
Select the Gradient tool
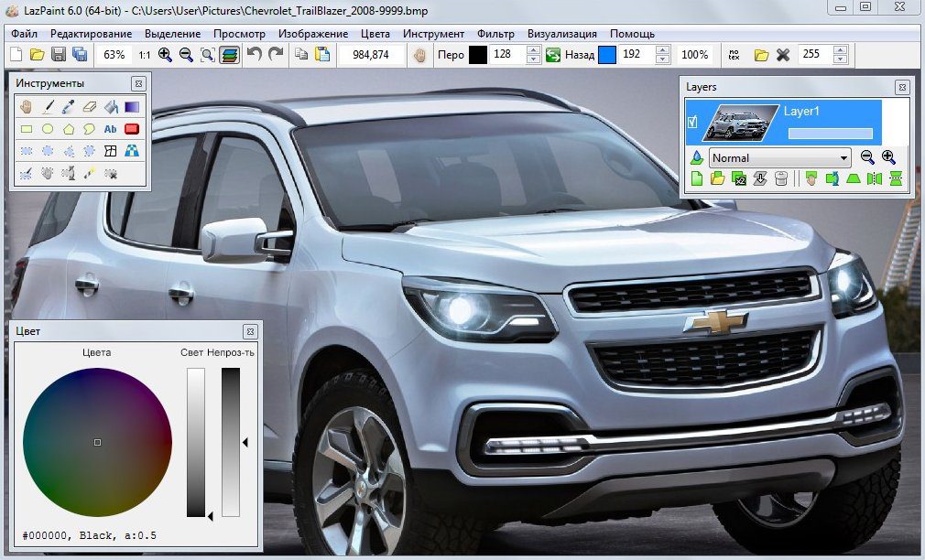[x=132, y=107]
